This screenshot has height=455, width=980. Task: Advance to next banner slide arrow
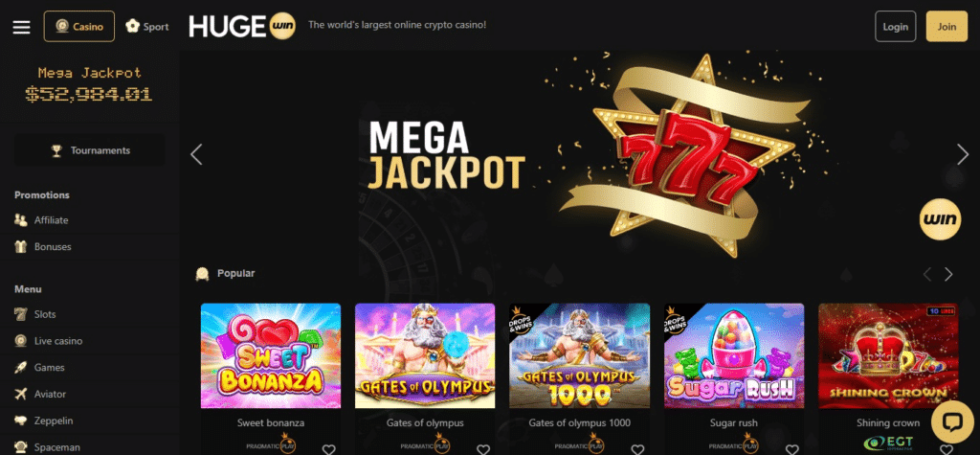tap(963, 154)
